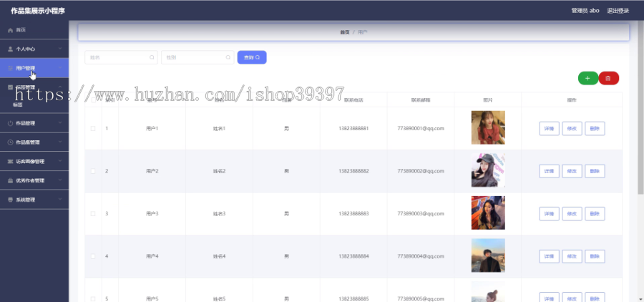644x302 pixels.
Task: Click 详情 button for 用户2
Action: click(x=549, y=171)
